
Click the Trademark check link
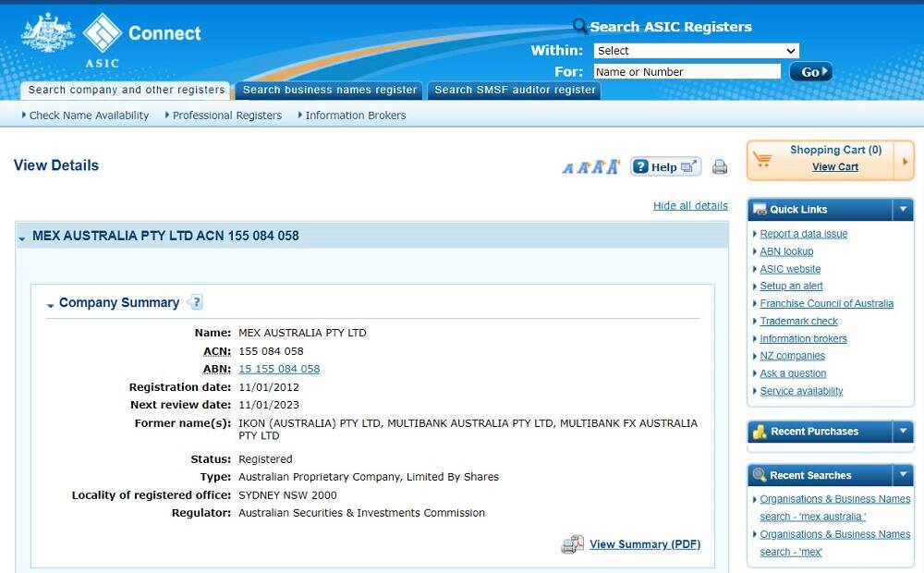[798, 322]
